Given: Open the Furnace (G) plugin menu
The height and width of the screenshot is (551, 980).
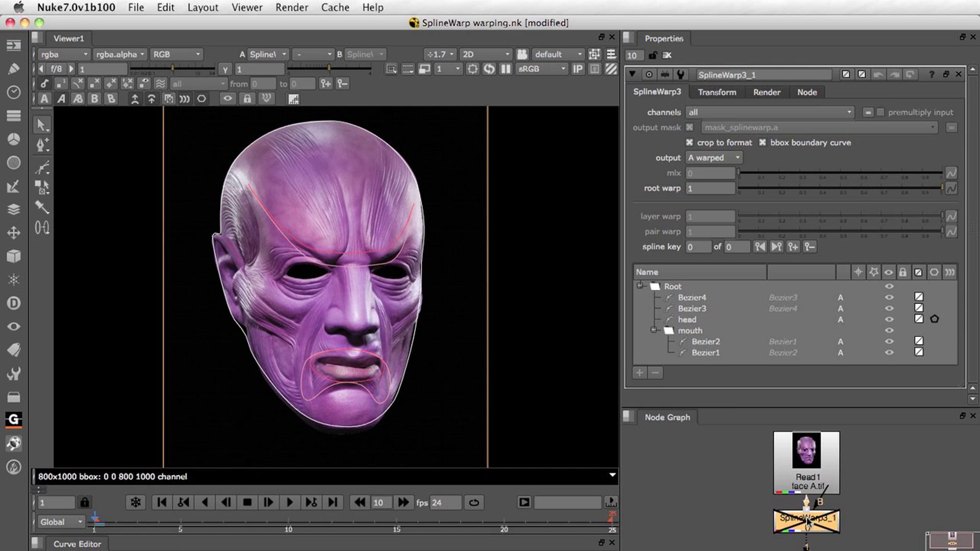Looking at the screenshot, I should 13,419.
